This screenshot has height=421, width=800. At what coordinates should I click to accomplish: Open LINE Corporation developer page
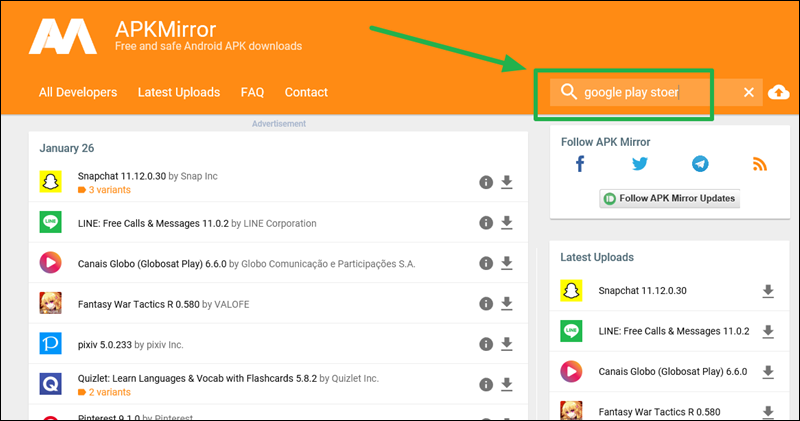coord(280,224)
